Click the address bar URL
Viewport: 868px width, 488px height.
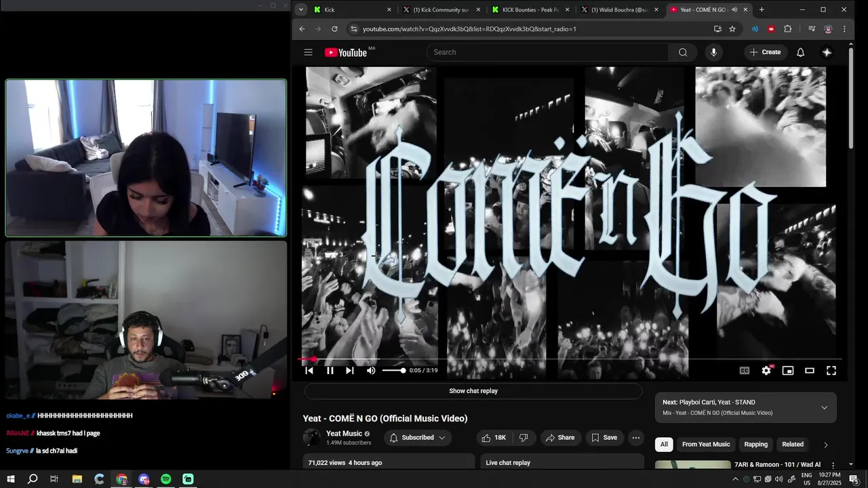tap(469, 29)
